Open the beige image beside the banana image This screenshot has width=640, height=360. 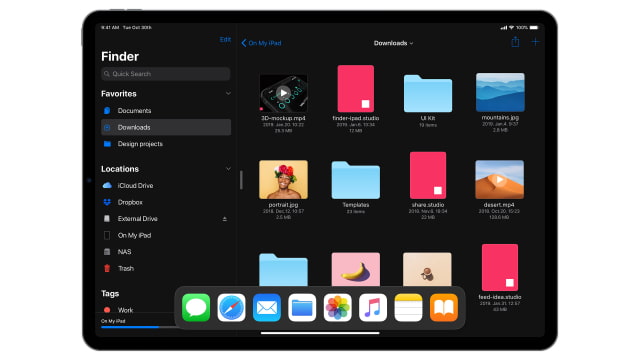click(427, 270)
